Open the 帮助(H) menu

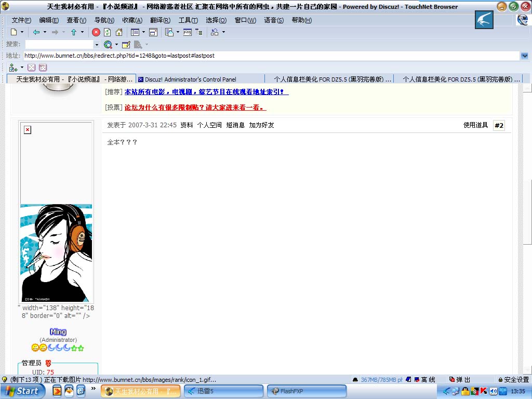pyautogui.click(x=302, y=20)
